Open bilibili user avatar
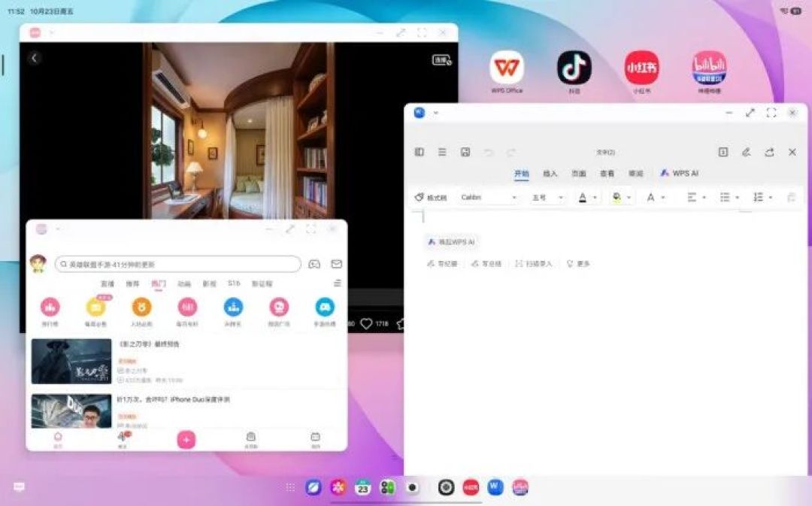Viewport: 812px width, 506px height. (x=38, y=264)
